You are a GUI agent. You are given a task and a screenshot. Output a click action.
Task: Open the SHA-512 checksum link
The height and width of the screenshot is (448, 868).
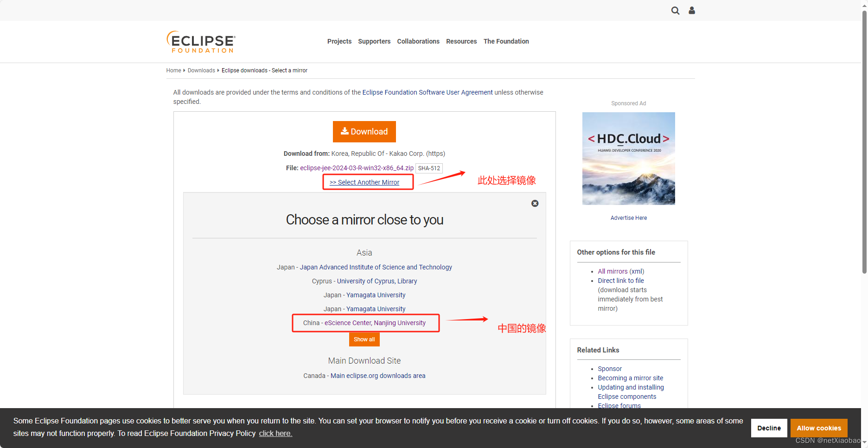(429, 168)
